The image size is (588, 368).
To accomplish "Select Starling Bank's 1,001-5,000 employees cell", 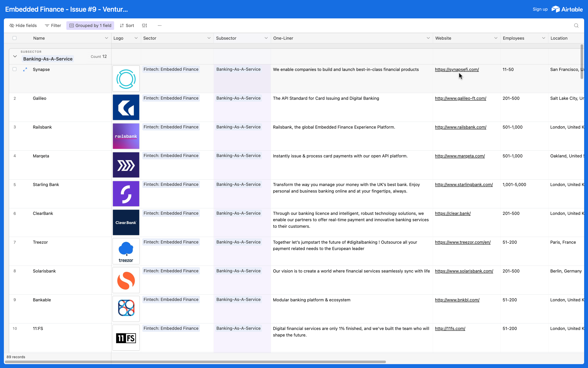I will (x=524, y=194).
